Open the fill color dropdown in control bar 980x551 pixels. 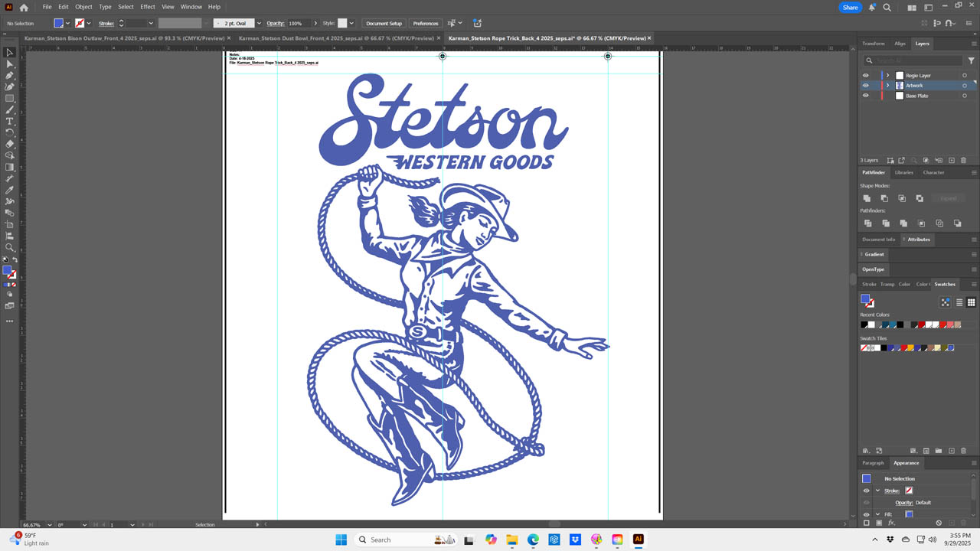(x=68, y=24)
